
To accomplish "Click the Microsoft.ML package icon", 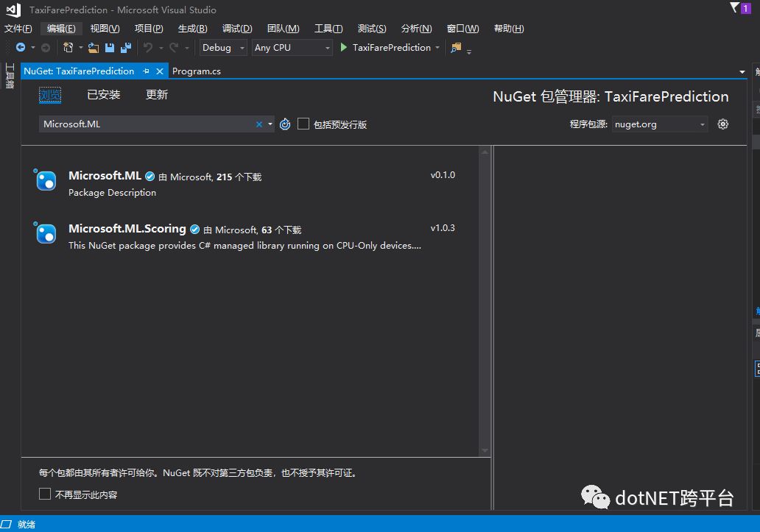I will (45, 180).
